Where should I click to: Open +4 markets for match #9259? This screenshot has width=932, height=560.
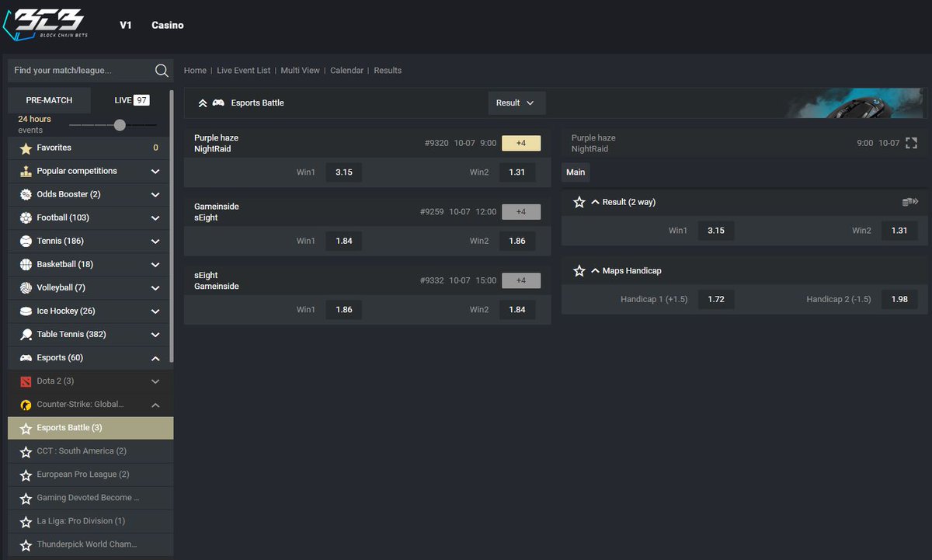[x=521, y=212]
